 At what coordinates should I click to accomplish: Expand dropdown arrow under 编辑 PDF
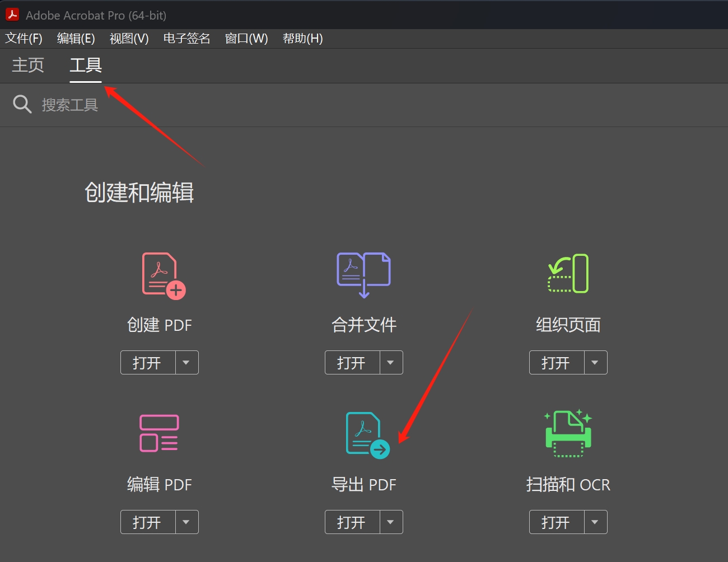coord(186,522)
